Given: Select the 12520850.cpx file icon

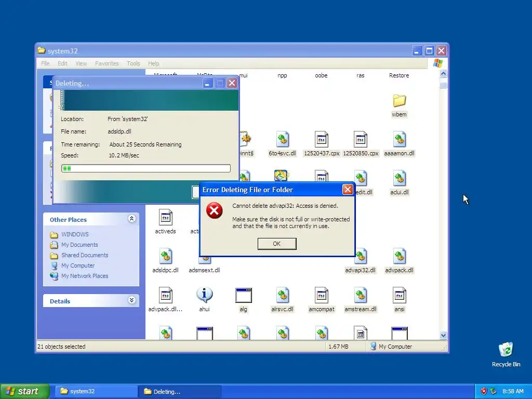Looking at the screenshot, I should 361,139.
